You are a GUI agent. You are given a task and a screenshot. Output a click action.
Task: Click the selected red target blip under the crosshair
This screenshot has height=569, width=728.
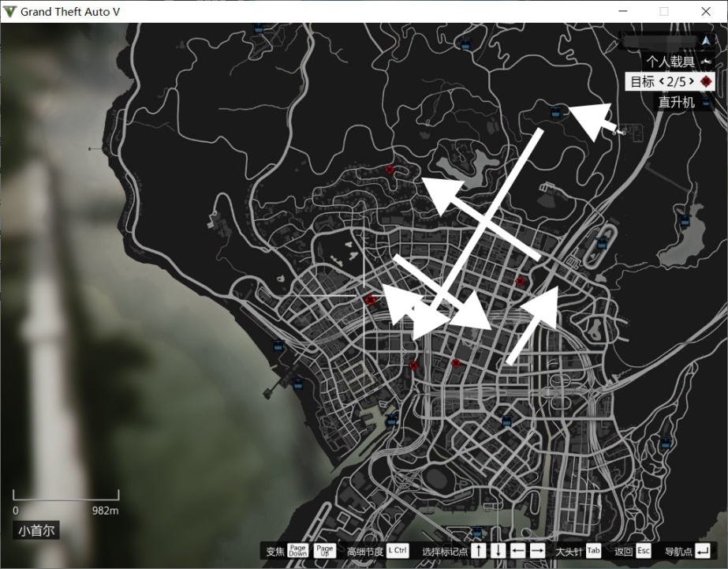(x=370, y=300)
